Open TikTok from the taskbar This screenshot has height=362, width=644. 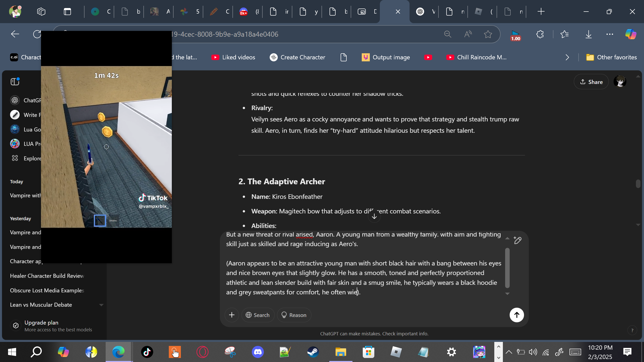[x=147, y=352]
